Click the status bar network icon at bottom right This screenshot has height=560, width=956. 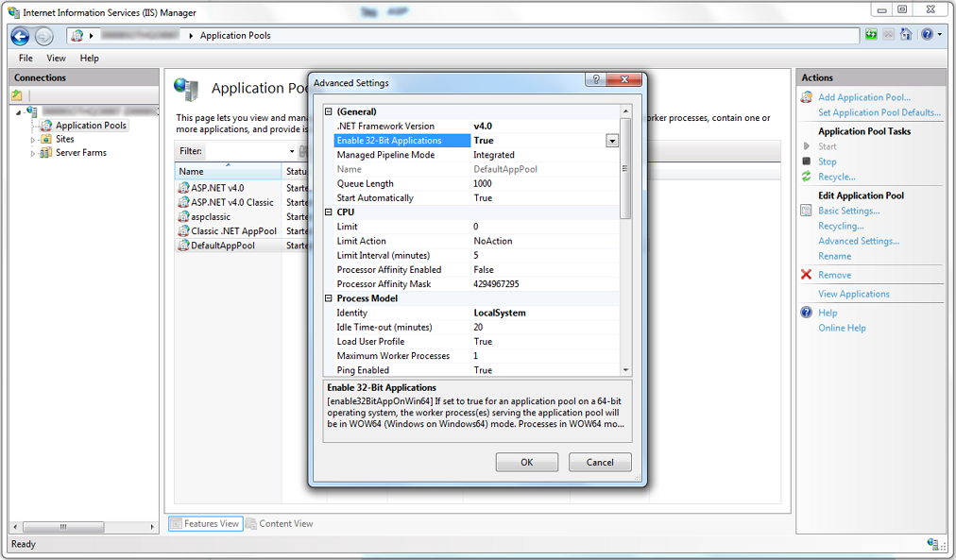click(x=932, y=544)
